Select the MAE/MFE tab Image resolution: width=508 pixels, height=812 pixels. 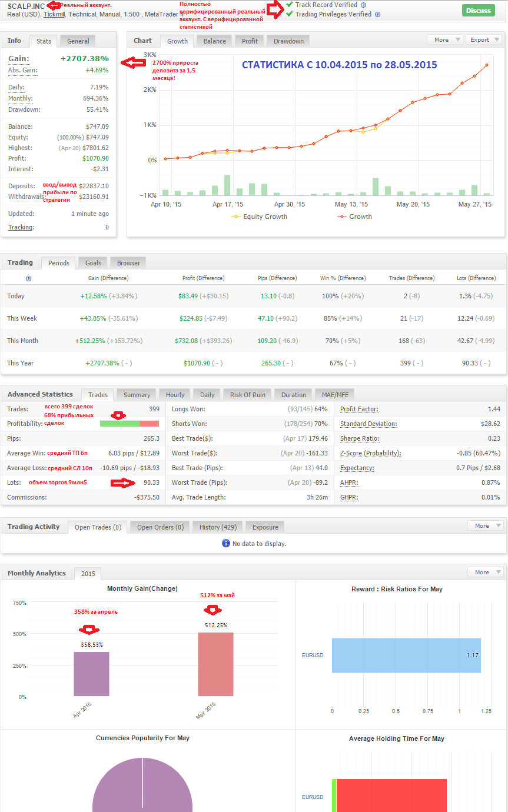coord(335,395)
